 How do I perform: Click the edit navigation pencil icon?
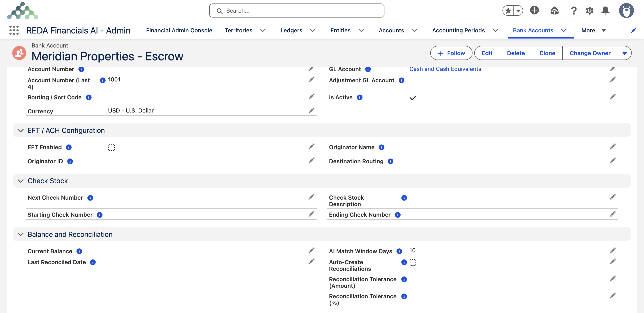[x=633, y=30]
